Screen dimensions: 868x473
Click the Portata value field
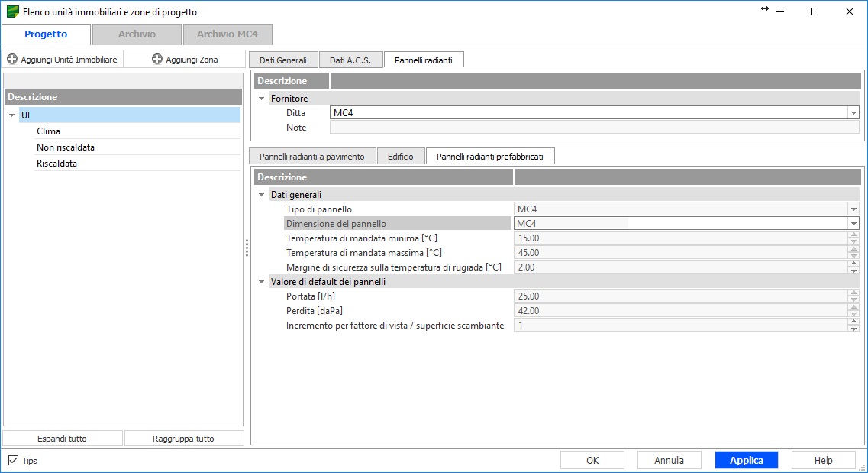680,296
